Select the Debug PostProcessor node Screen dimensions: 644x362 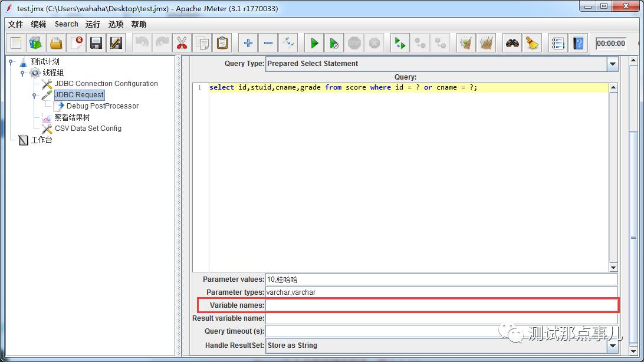(103, 106)
